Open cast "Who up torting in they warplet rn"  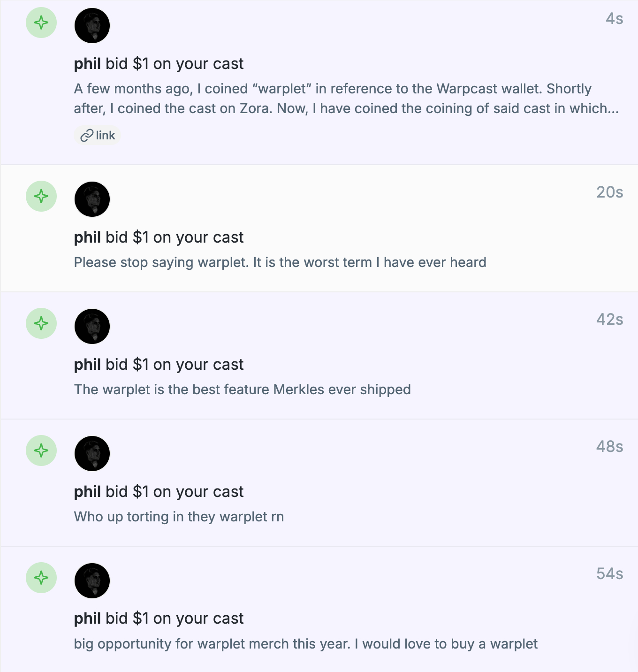pyautogui.click(x=179, y=517)
